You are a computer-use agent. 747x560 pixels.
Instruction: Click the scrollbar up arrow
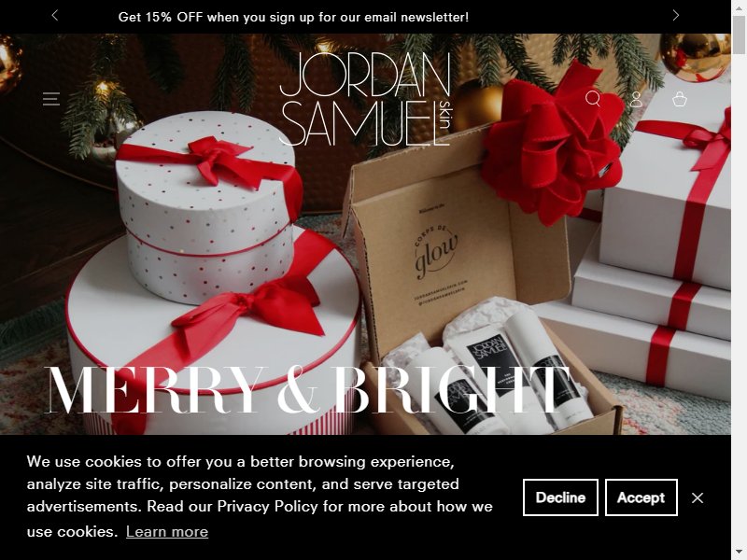pos(739,7)
